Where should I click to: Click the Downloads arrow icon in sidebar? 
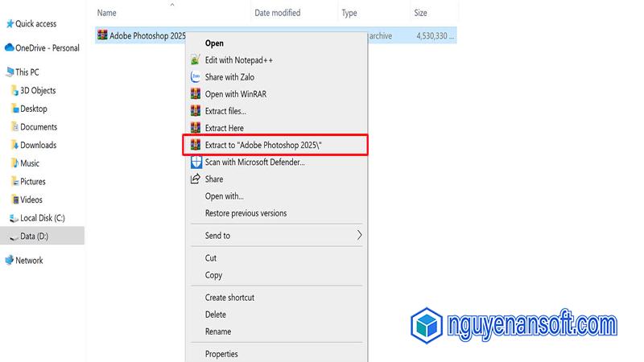(x=15, y=145)
